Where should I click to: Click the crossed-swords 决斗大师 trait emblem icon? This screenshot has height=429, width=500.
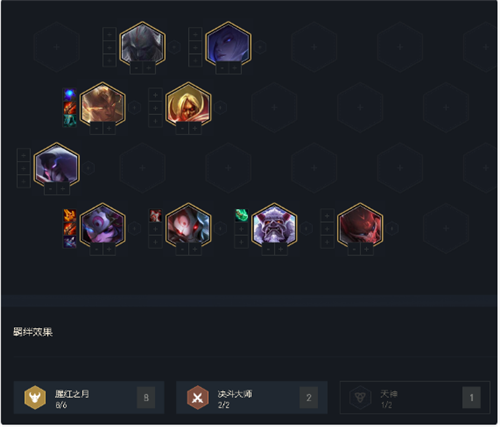(198, 397)
